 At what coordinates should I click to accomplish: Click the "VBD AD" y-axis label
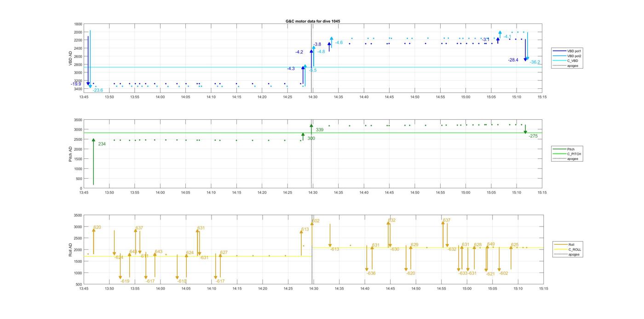click(x=71, y=58)
